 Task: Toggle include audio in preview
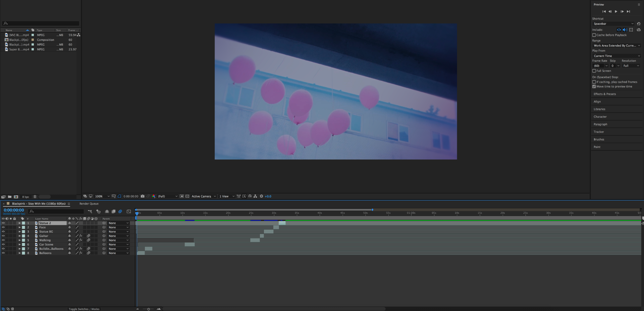(x=625, y=30)
